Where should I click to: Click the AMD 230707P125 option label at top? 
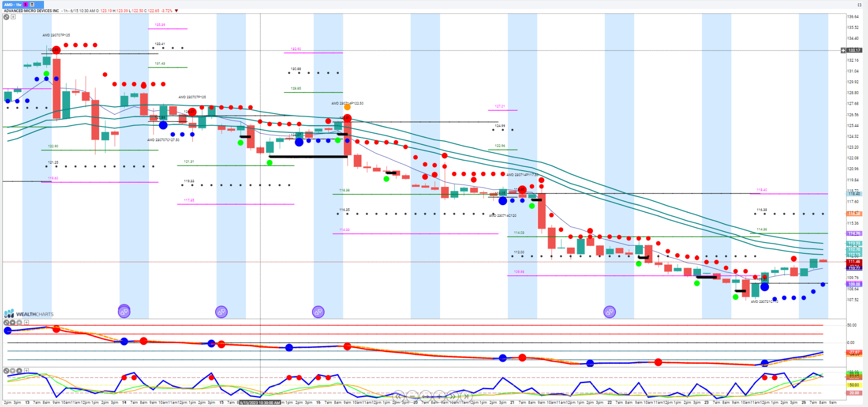(56, 35)
